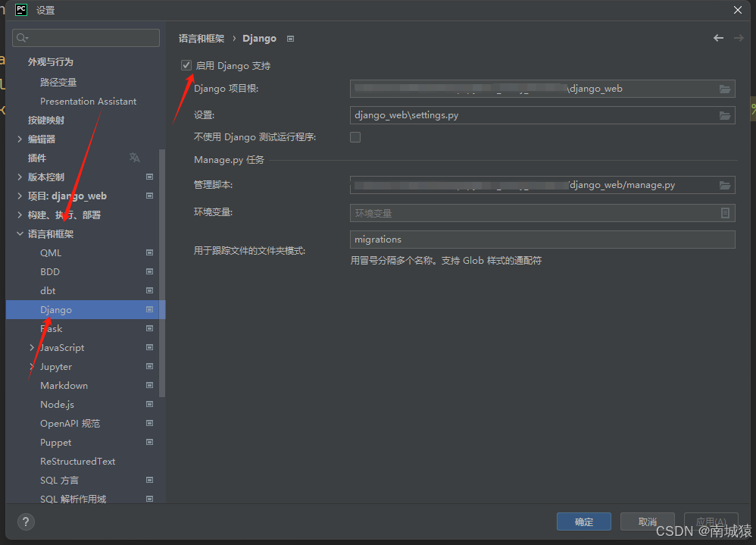The image size is (756, 545).
Task: Toggle the Django test runner checkbox
Action: coord(355,137)
